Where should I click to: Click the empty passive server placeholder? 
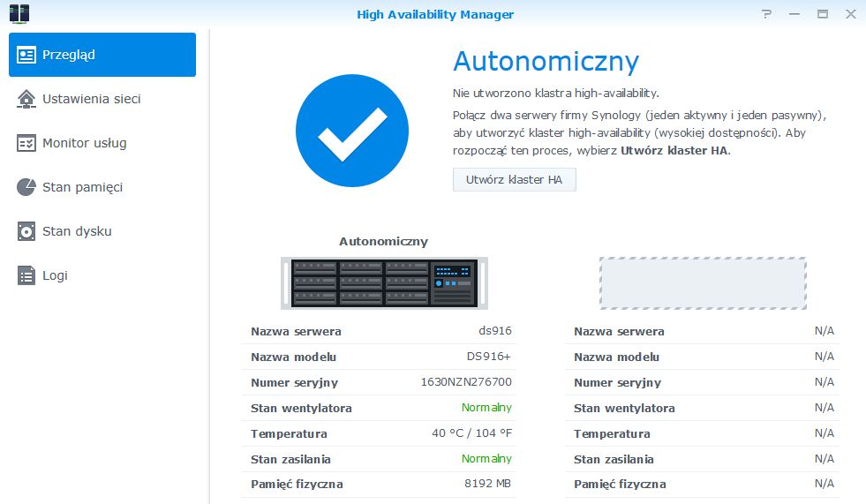click(703, 283)
